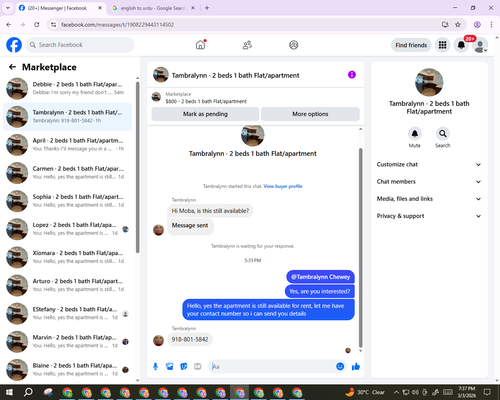Open Debbie's conversation in the list
Screen dimensions: 500x400
(67, 89)
